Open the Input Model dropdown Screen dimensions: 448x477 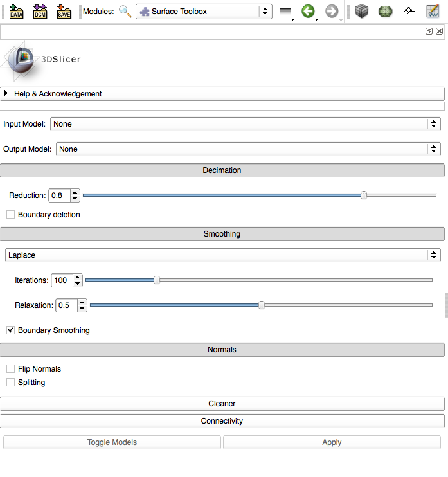click(245, 123)
